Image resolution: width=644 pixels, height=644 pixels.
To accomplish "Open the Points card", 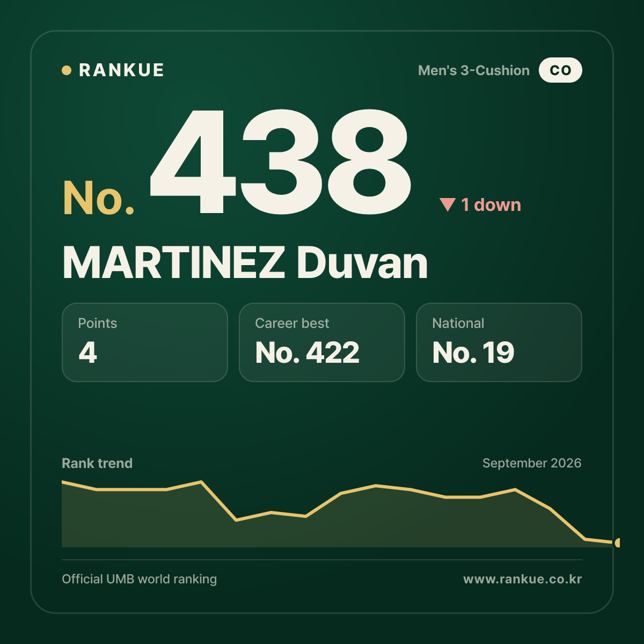I will click(x=145, y=342).
